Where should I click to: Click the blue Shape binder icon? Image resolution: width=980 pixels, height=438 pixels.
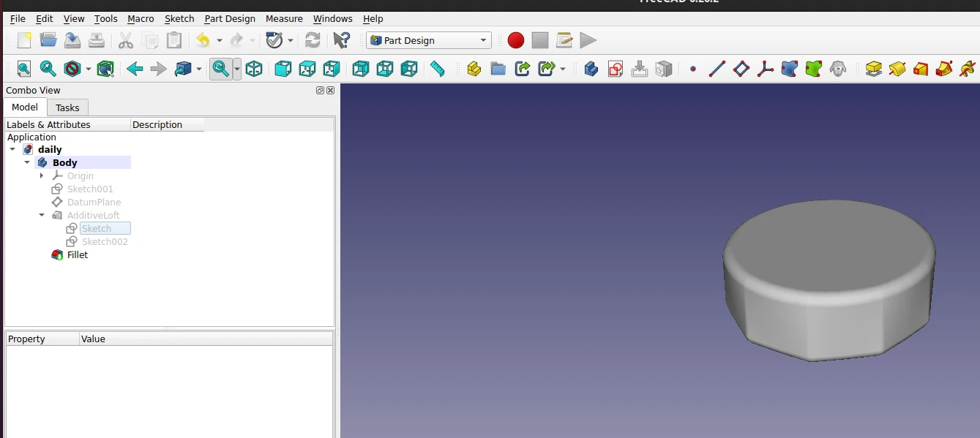point(789,69)
